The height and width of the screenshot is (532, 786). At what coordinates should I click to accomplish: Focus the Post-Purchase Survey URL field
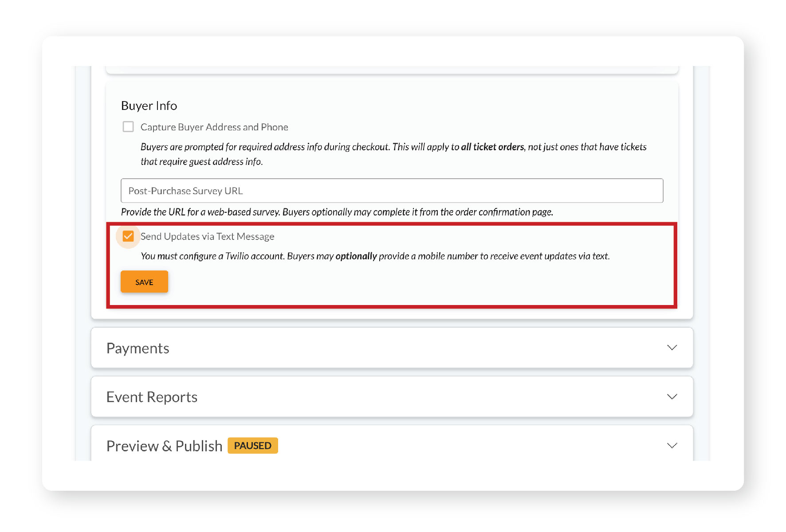tap(392, 191)
